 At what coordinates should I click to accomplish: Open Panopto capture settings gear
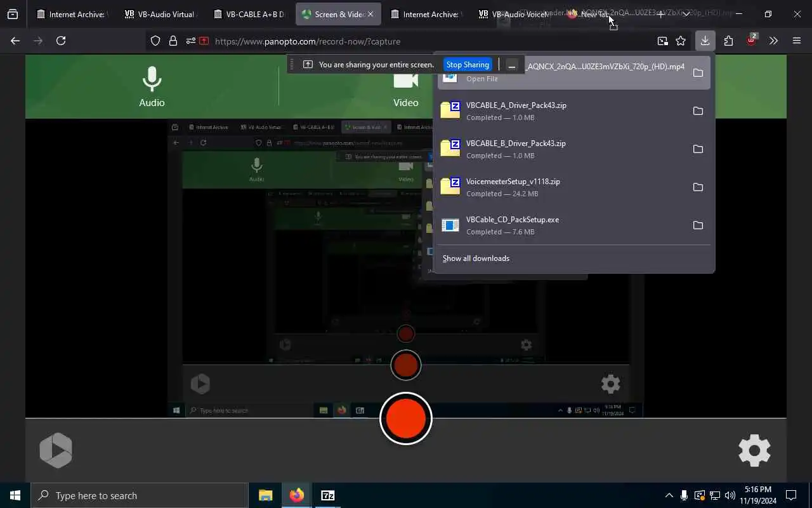(x=754, y=450)
